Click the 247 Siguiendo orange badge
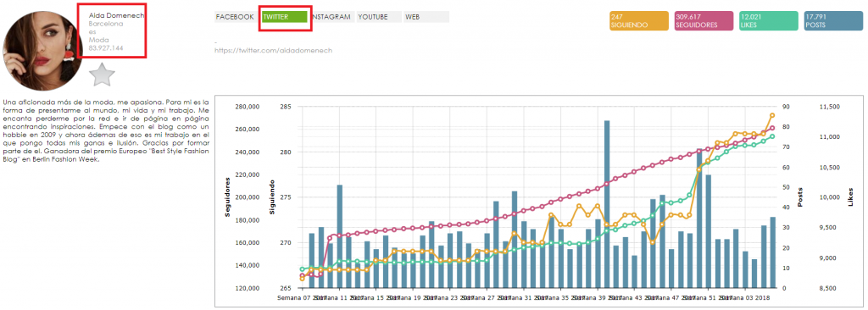Viewport: 868px width, 310px height. [x=639, y=21]
